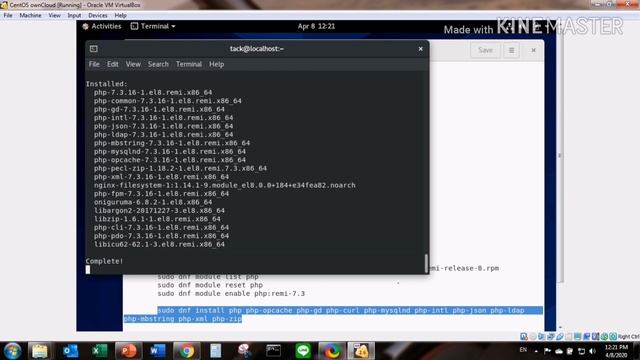Click the volume speaker tray icon

[593, 351]
